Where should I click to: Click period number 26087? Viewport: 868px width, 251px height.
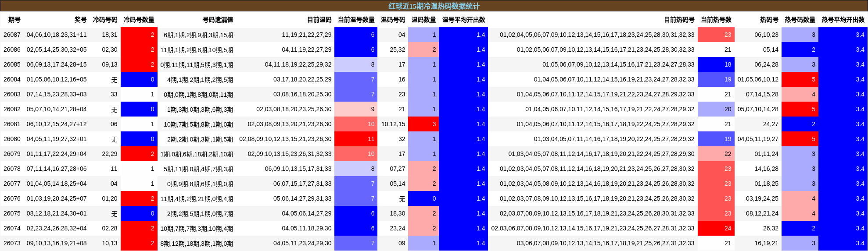click(x=12, y=35)
